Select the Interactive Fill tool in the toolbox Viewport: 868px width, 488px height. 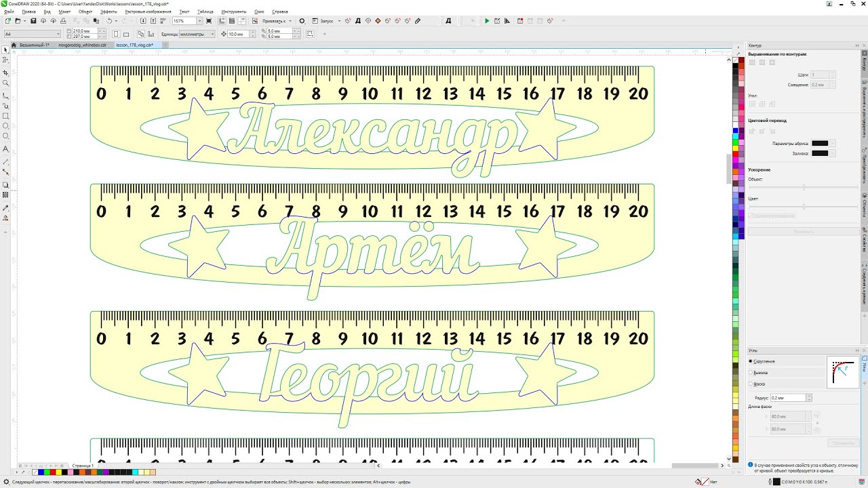click(5, 218)
